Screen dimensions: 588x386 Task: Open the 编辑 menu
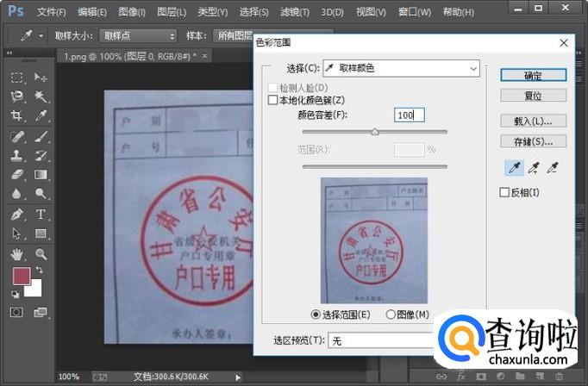point(92,12)
